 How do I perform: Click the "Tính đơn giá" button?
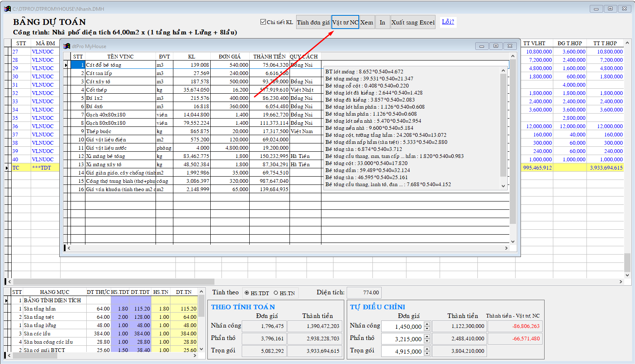313,22
